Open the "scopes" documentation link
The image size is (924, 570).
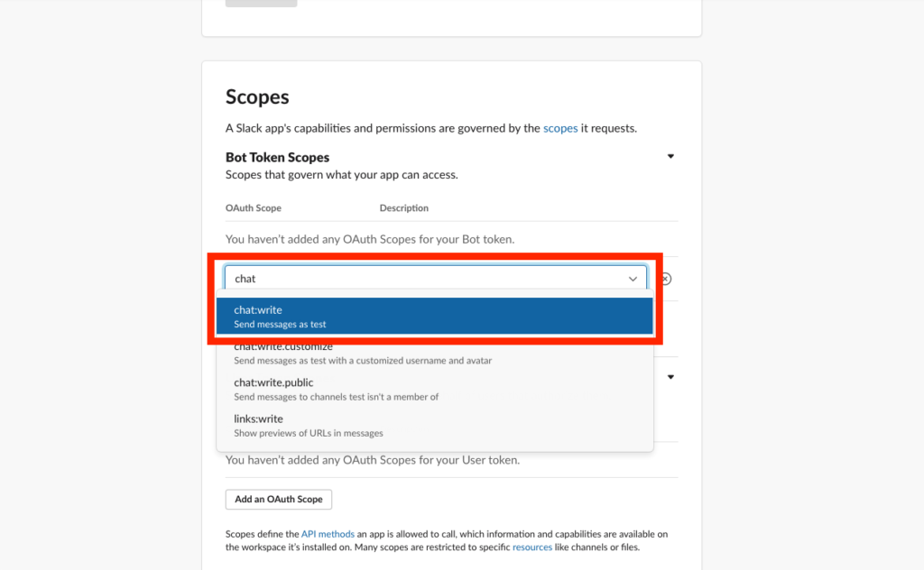(x=560, y=128)
